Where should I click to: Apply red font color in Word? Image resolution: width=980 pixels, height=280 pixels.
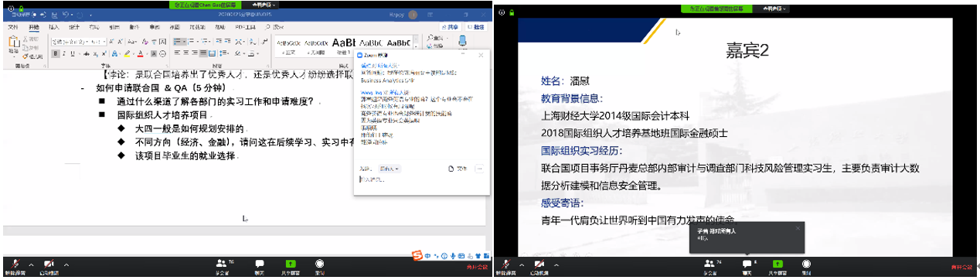click(140, 54)
